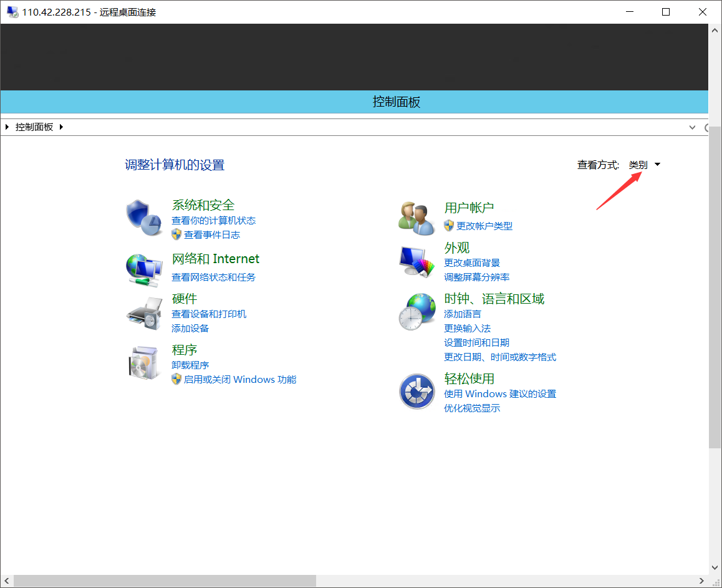Expand the address bar history chevron
This screenshot has width=722, height=588.
click(692, 127)
